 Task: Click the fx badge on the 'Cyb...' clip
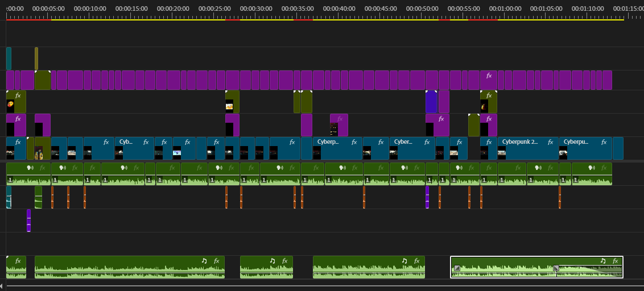(146, 142)
